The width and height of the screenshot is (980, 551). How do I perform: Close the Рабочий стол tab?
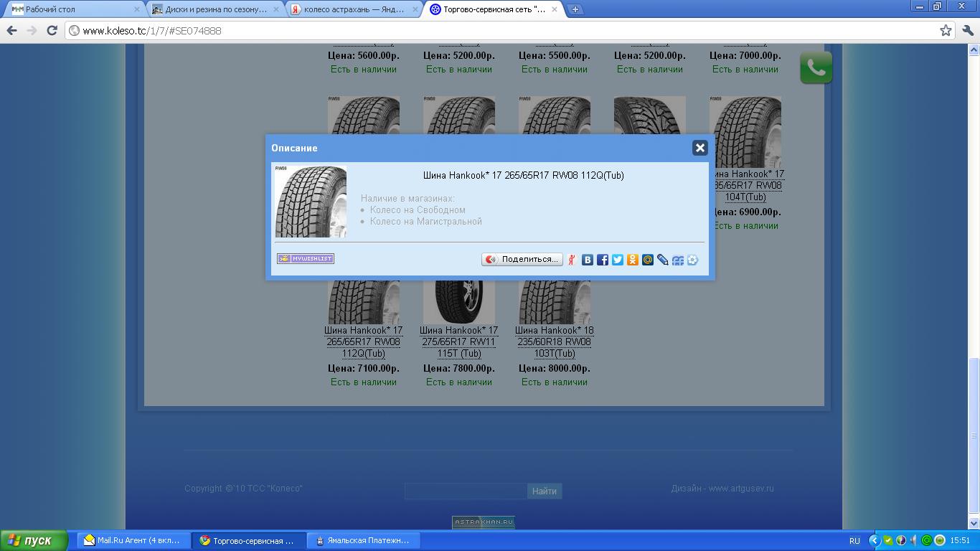point(137,9)
